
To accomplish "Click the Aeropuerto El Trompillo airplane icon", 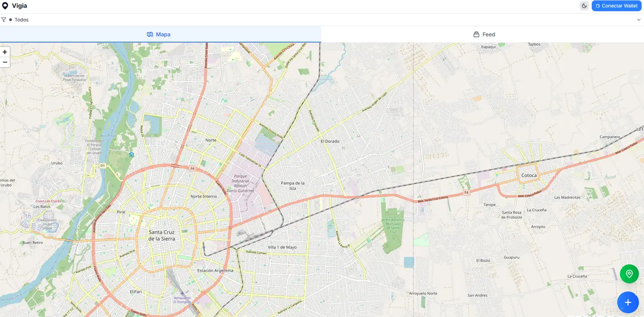I will [x=182, y=293].
